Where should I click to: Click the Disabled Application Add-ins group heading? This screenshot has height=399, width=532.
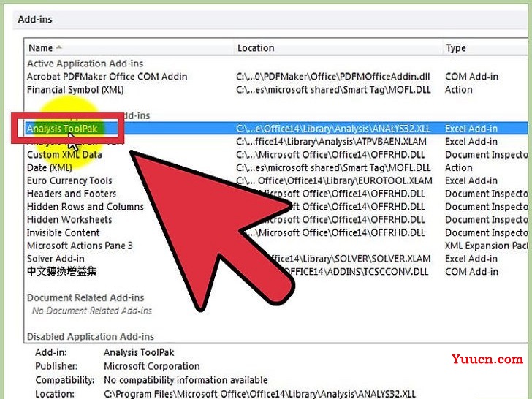click(x=91, y=337)
